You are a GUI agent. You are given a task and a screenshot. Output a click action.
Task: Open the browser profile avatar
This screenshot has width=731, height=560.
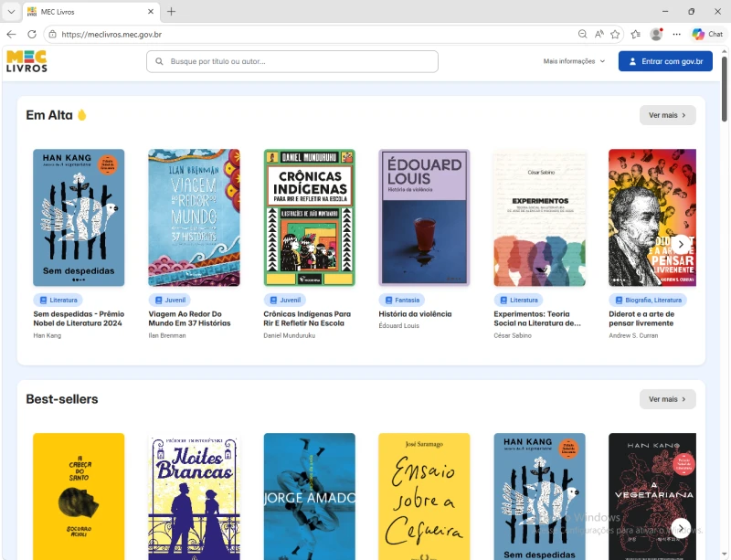click(656, 34)
